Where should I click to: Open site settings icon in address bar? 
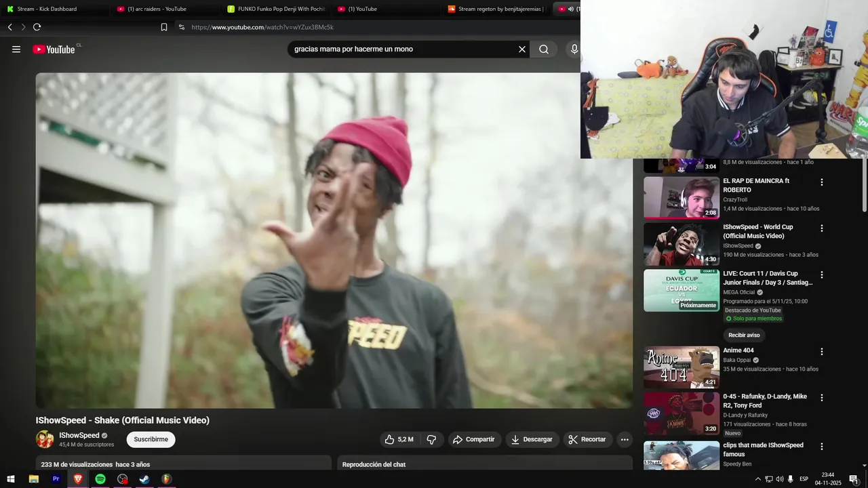(x=181, y=27)
